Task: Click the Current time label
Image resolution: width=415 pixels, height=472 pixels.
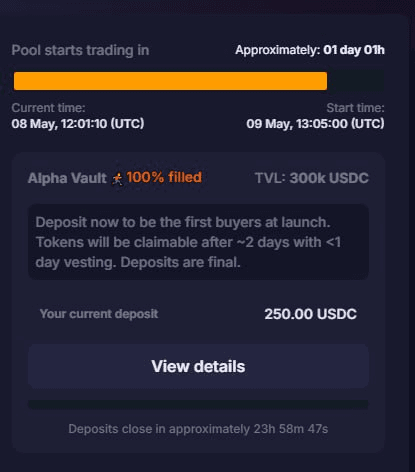Action: coord(48,108)
